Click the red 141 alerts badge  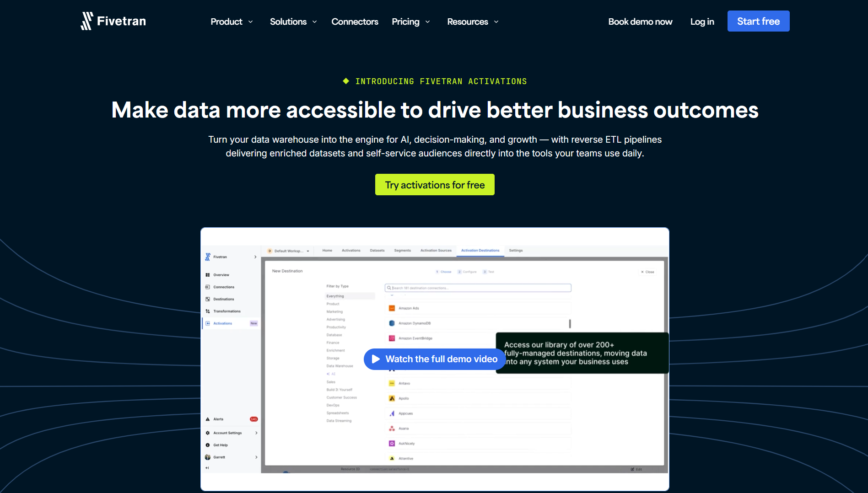(253, 419)
